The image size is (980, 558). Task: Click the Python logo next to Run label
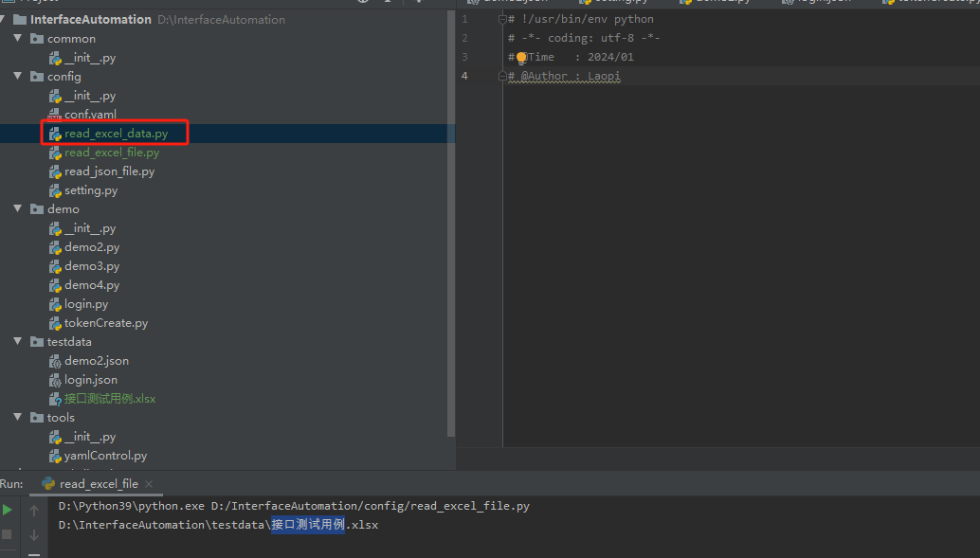pyautogui.click(x=47, y=482)
